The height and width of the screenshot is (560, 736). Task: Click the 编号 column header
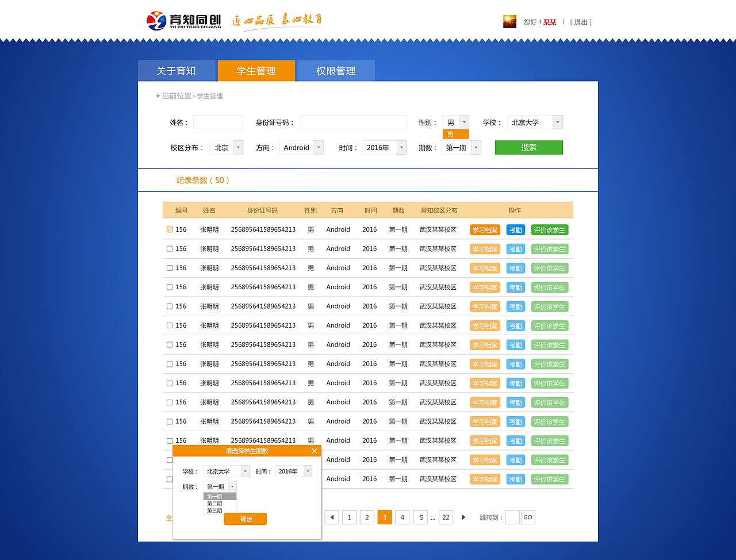tap(182, 210)
